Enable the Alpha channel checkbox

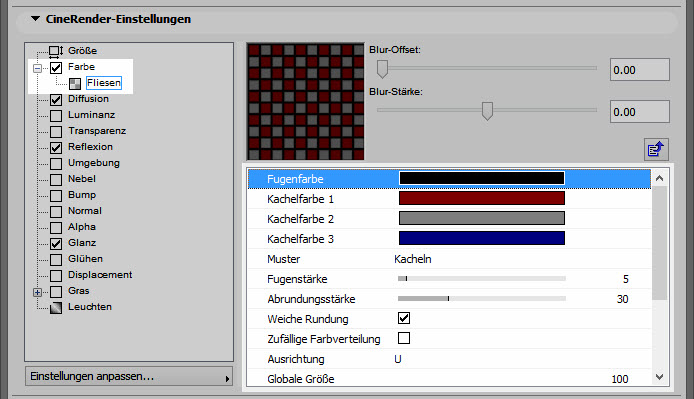[56, 228]
